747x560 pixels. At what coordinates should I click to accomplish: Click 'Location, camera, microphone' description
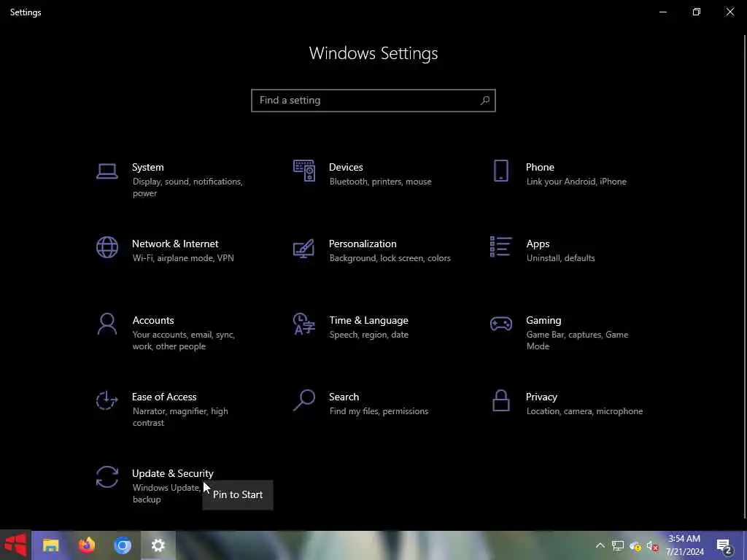[x=584, y=411]
